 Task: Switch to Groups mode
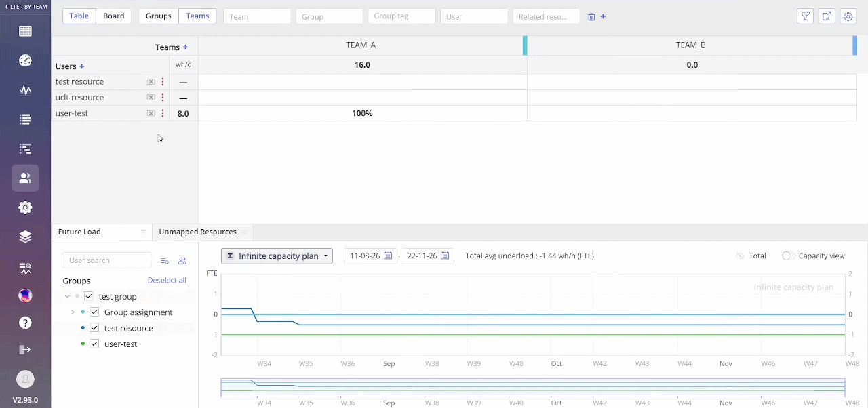[159, 16]
